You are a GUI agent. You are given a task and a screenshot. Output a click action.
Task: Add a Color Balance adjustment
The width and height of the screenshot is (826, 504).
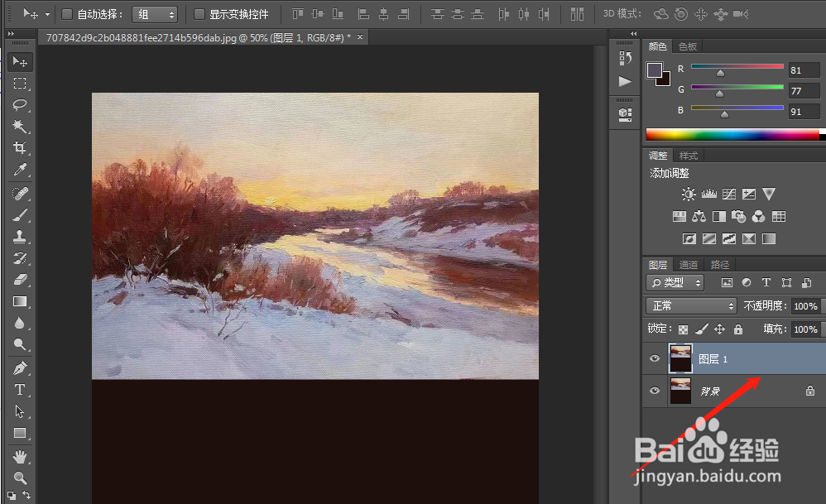click(699, 217)
